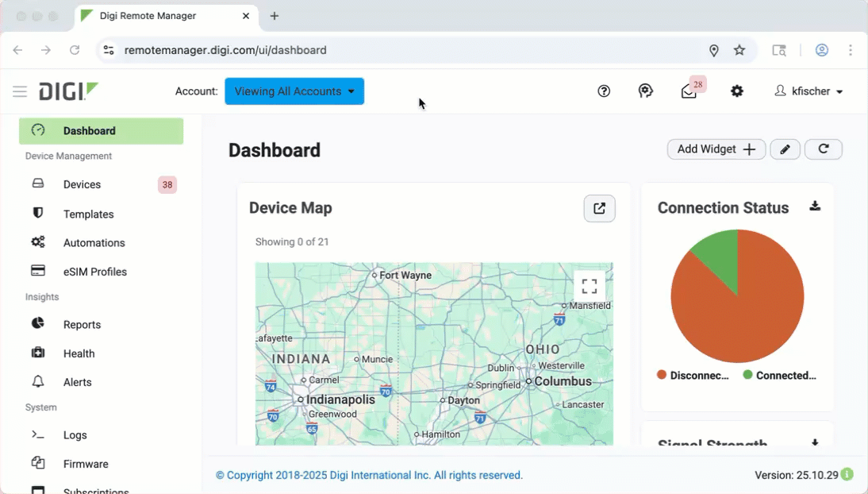Screen dimensions: 868x494
Task: Click the pencil edit dashboard icon
Action: (x=785, y=149)
